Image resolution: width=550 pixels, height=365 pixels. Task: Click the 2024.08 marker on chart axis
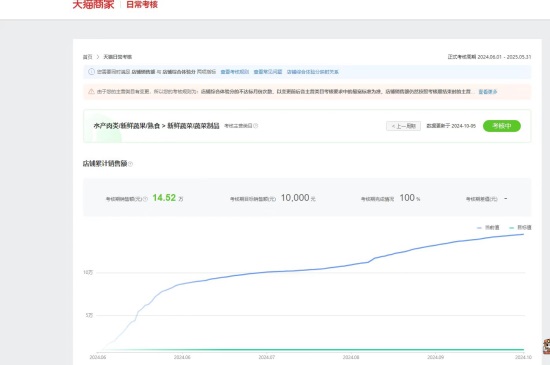coord(351,357)
